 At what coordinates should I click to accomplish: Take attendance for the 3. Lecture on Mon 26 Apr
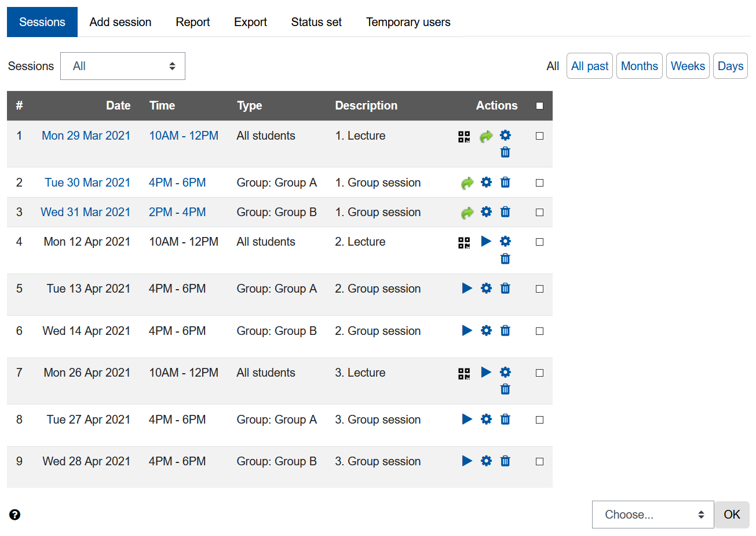point(486,373)
